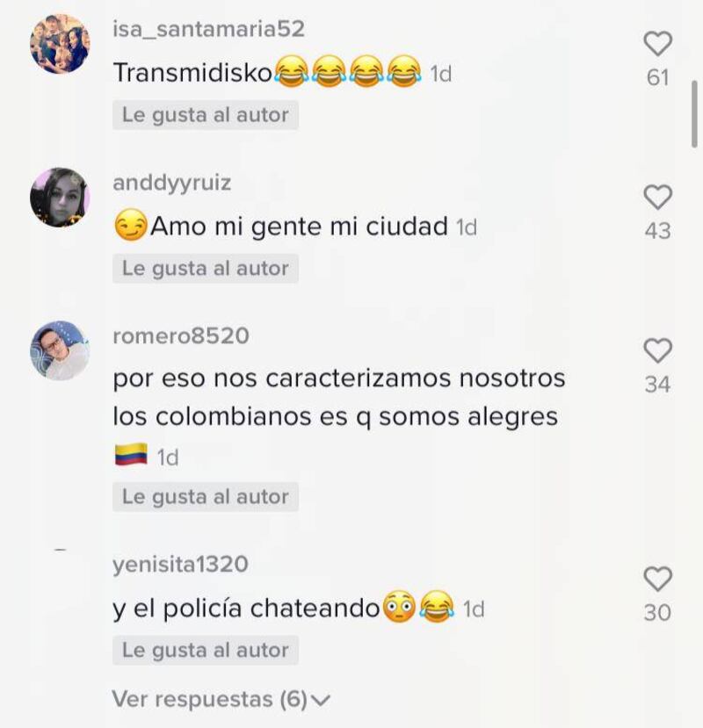Open isa_santamaria52's profile picture
The width and height of the screenshot is (703, 728).
click(60, 44)
